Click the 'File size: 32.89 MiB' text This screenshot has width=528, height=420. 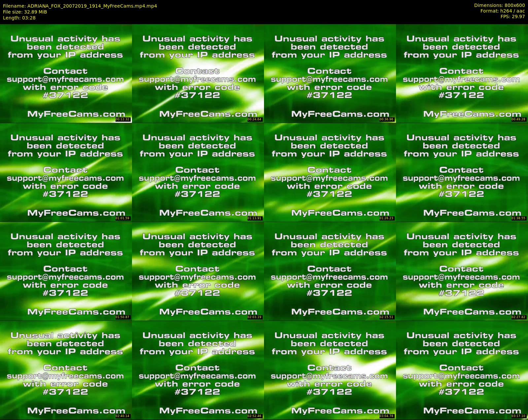[x=25, y=12]
